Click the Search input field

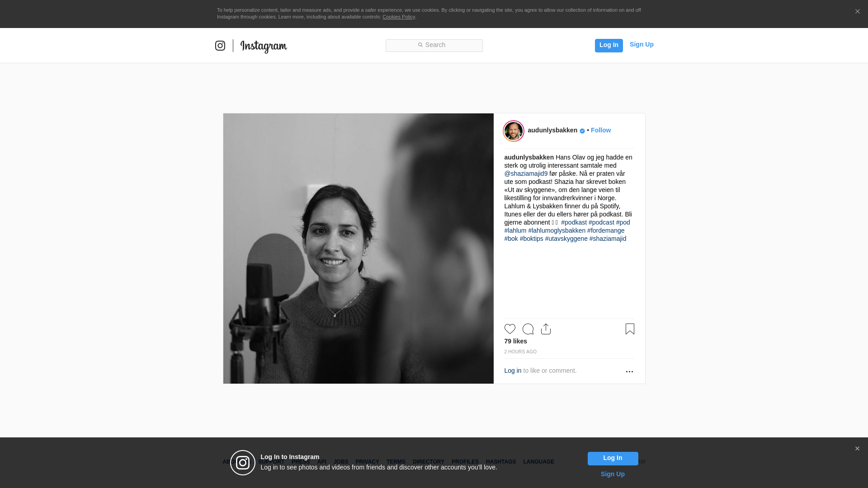click(434, 45)
